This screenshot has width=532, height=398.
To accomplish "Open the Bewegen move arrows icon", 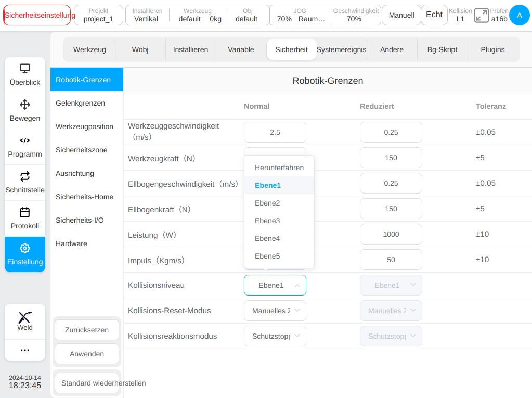I will tap(25, 105).
